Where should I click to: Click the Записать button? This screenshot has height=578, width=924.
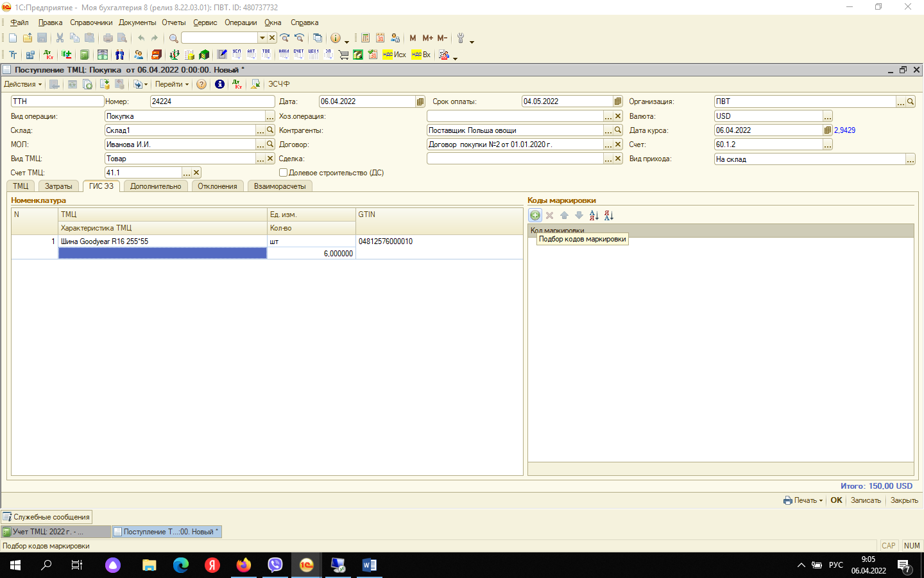point(866,500)
